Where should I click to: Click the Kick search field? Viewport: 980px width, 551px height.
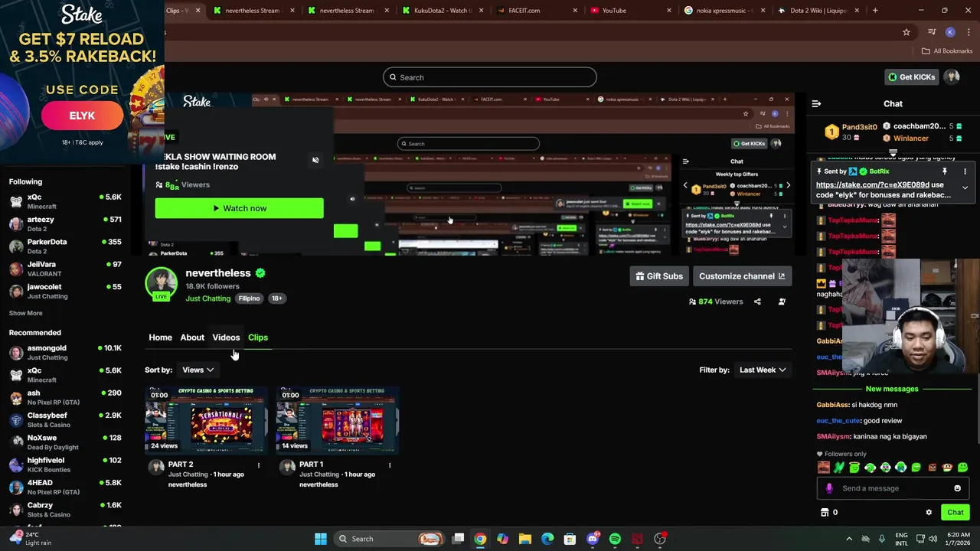coord(490,77)
